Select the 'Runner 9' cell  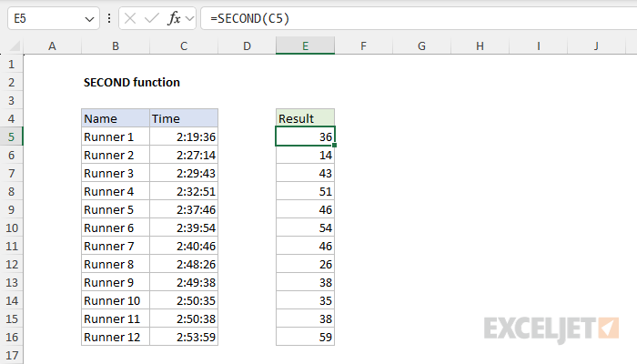click(x=116, y=282)
